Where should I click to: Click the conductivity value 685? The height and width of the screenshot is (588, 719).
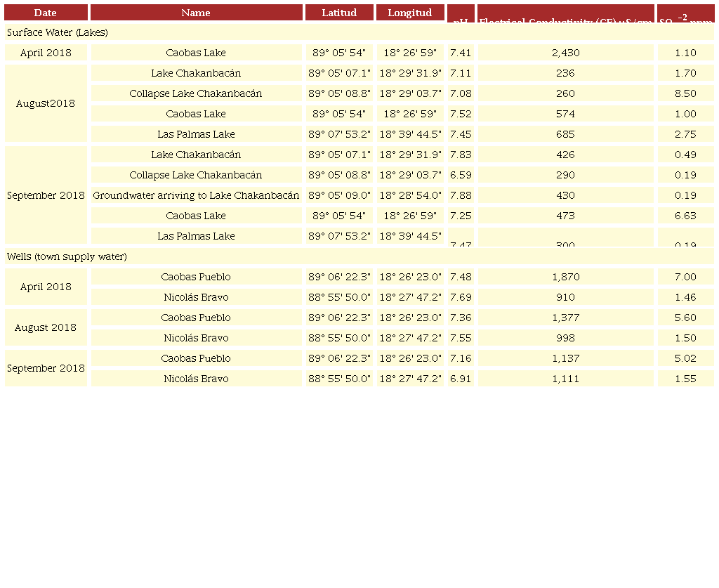click(x=565, y=134)
